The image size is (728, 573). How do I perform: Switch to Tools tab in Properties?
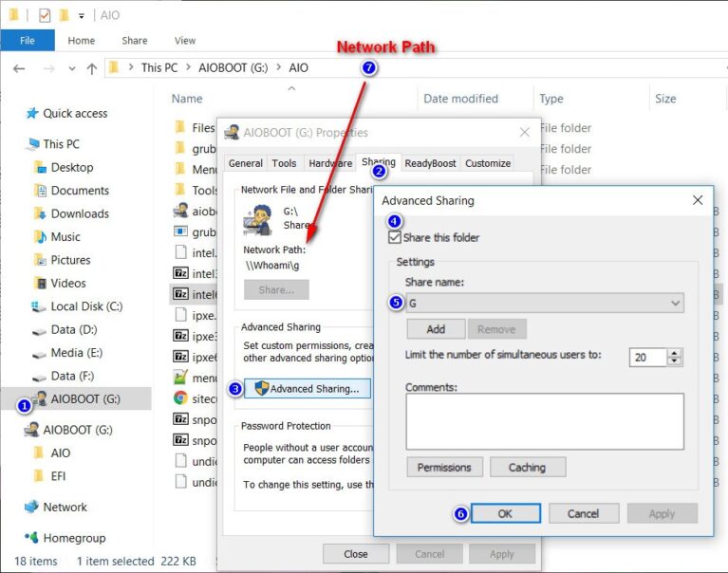(284, 163)
